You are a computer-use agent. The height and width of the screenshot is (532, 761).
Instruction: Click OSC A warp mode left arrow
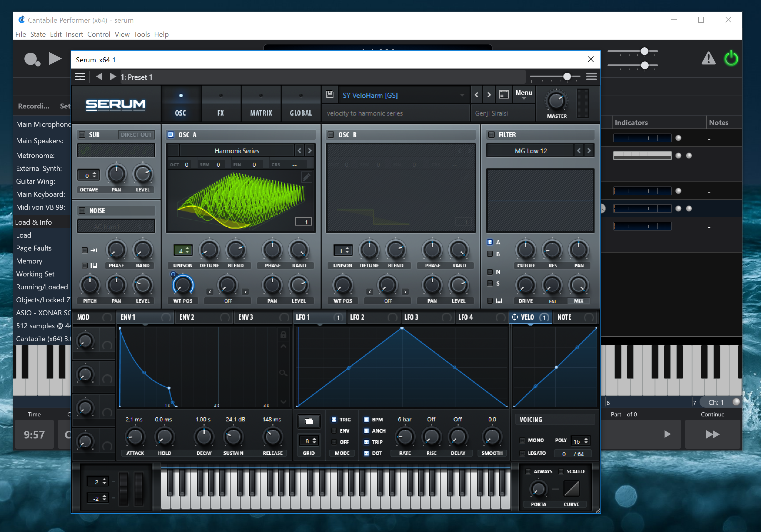point(209,292)
